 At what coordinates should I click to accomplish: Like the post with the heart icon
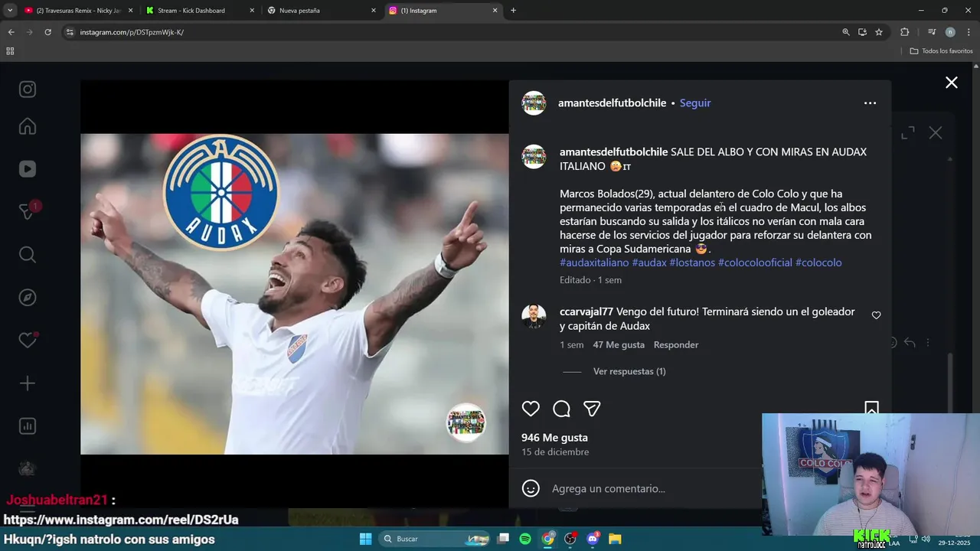tap(531, 409)
